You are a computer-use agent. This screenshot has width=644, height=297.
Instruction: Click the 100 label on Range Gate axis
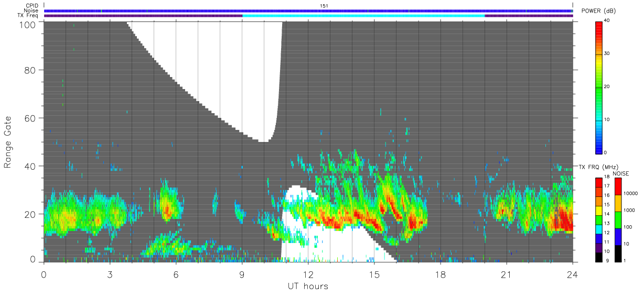click(x=28, y=25)
